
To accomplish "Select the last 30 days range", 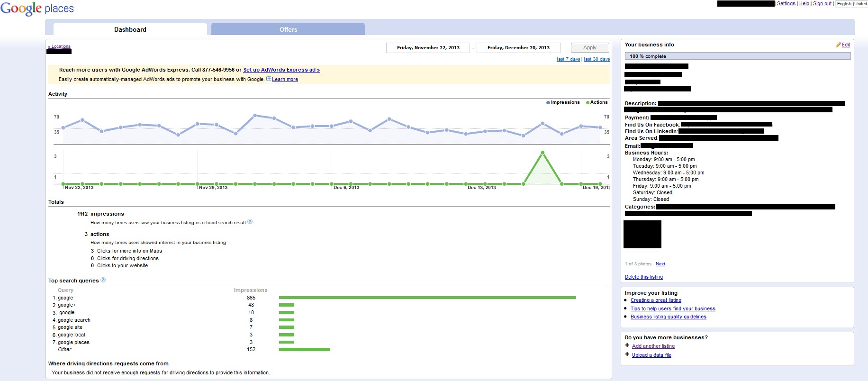I will pos(597,59).
